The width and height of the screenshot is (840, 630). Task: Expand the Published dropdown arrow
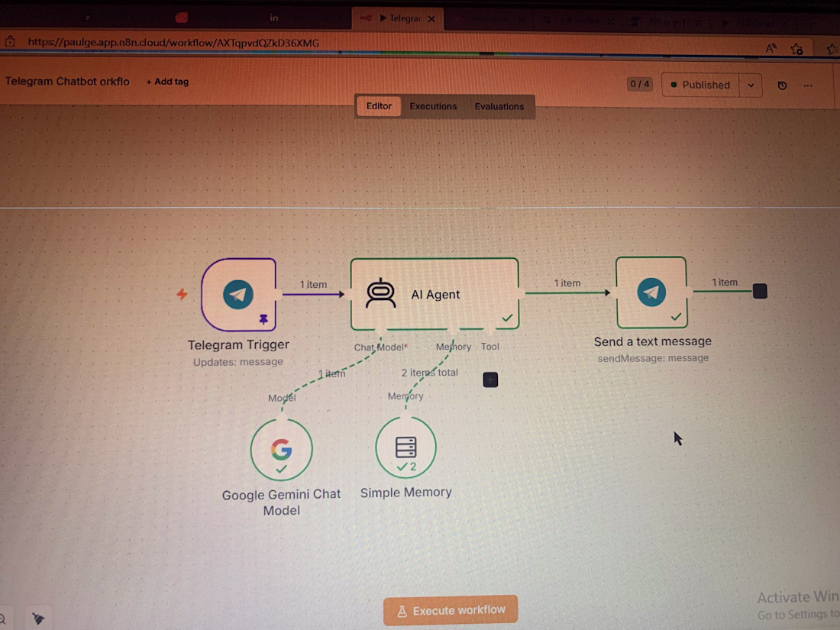751,86
